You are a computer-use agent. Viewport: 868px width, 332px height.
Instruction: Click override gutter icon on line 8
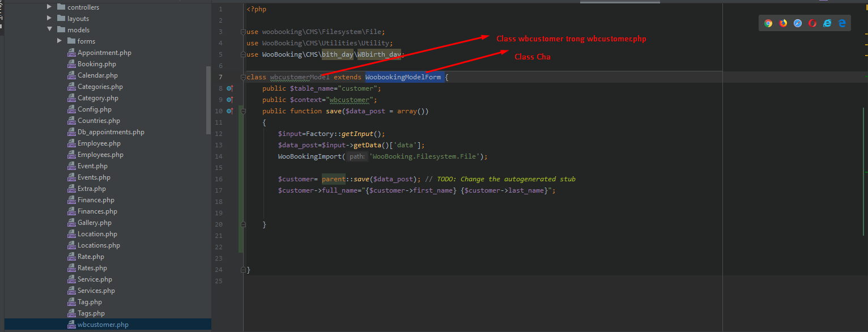click(x=230, y=88)
